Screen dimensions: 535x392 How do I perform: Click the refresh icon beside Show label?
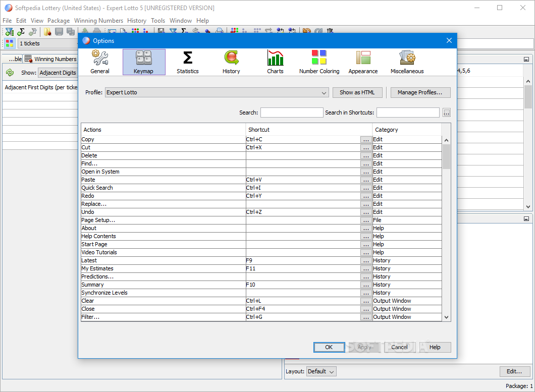pos(10,72)
